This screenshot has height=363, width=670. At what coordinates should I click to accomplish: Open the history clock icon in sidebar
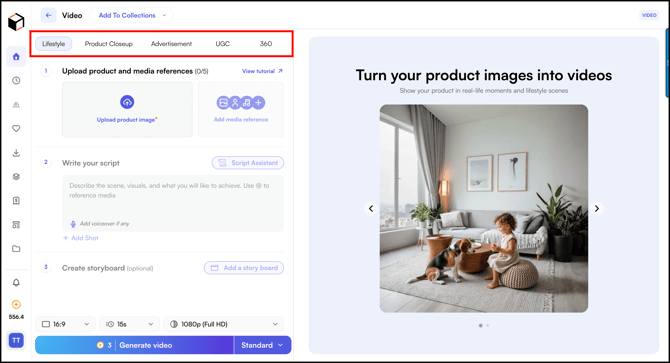pos(16,81)
